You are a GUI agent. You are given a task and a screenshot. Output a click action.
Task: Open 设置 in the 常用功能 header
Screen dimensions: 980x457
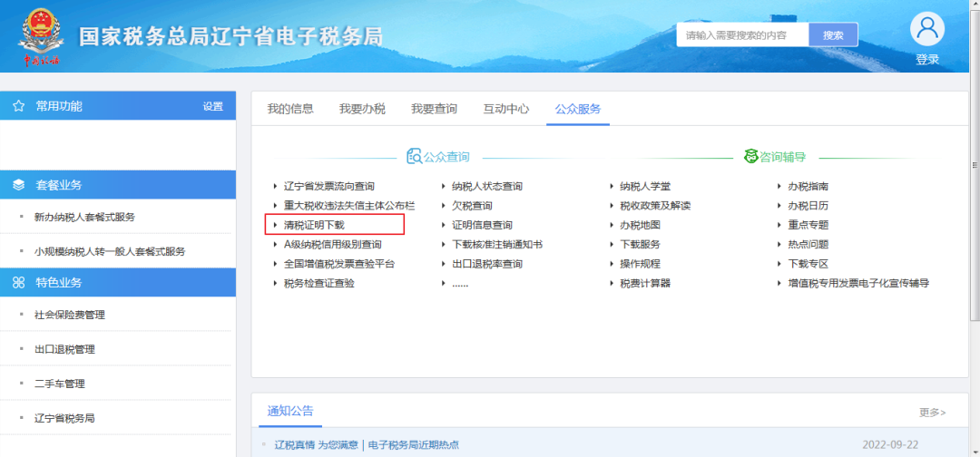click(x=213, y=106)
